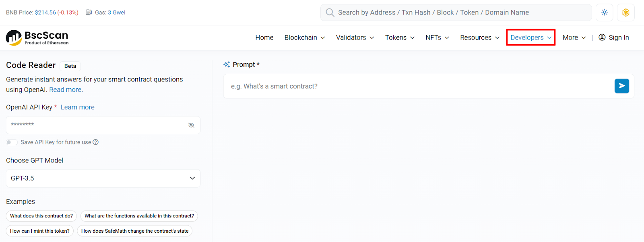Expand the Blockchain menu
Image resolution: width=644 pixels, height=242 pixels.
304,38
